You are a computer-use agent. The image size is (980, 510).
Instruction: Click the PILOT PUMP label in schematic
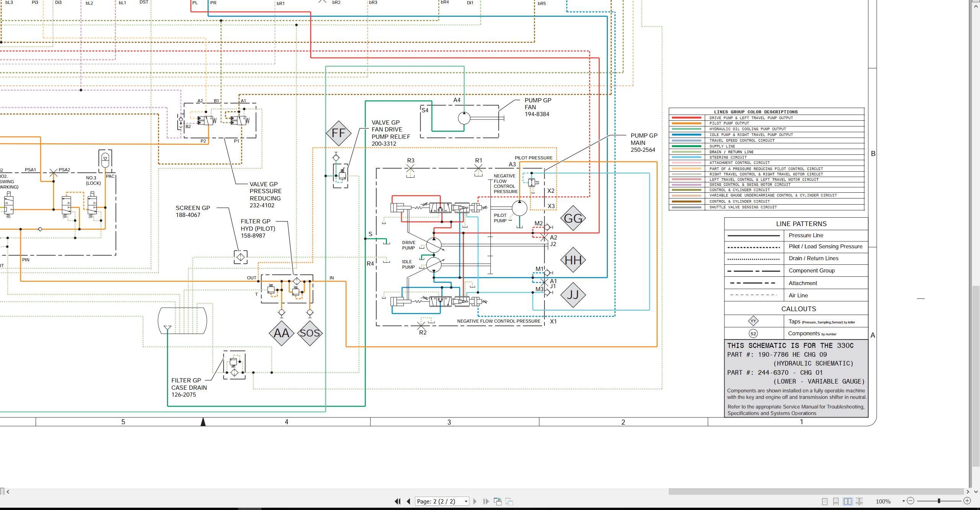pyautogui.click(x=500, y=218)
